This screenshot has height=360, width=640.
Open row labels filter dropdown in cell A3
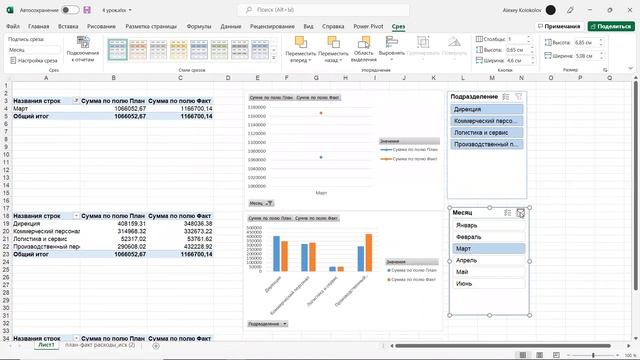click(76, 100)
